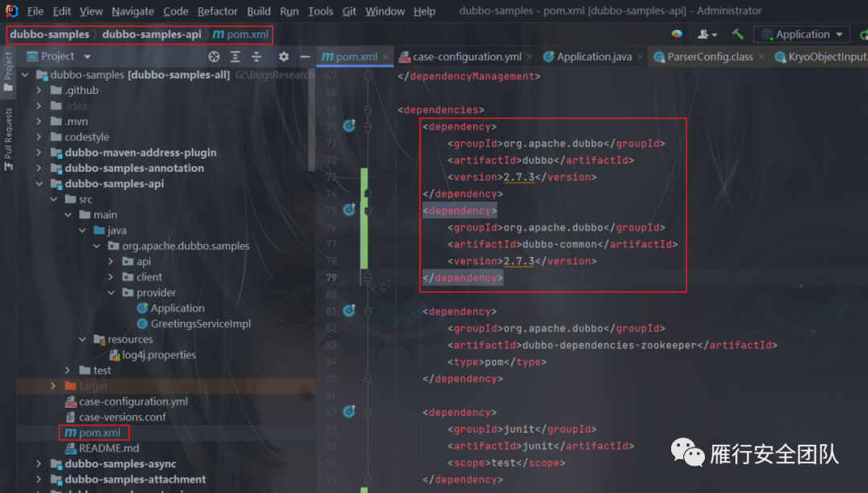Expand the client package
The width and height of the screenshot is (868, 493).
tap(111, 277)
